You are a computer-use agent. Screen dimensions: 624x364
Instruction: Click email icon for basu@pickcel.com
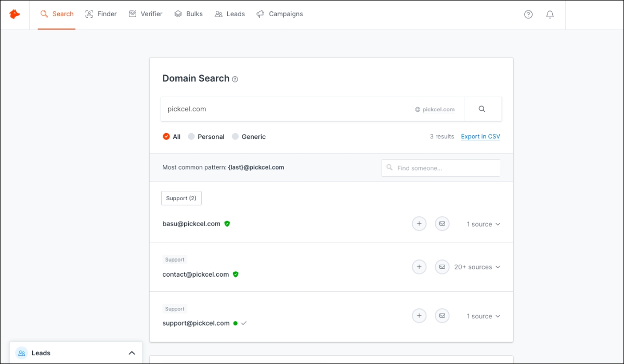tap(442, 224)
